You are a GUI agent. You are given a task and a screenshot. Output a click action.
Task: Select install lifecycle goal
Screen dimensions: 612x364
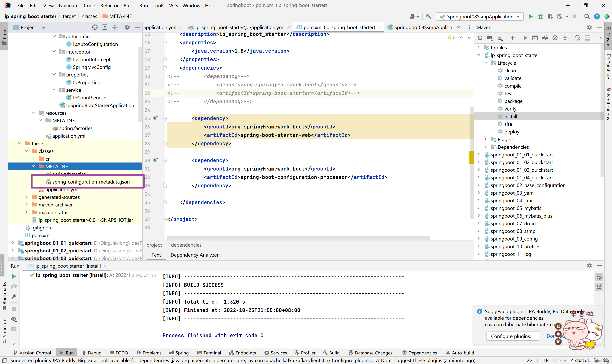[x=511, y=116]
